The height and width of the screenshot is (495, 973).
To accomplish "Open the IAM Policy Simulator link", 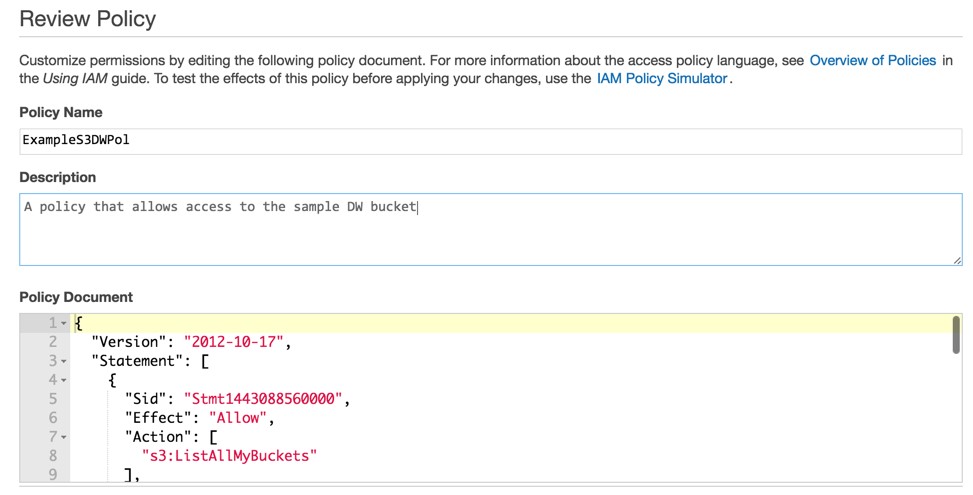I will [661, 79].
